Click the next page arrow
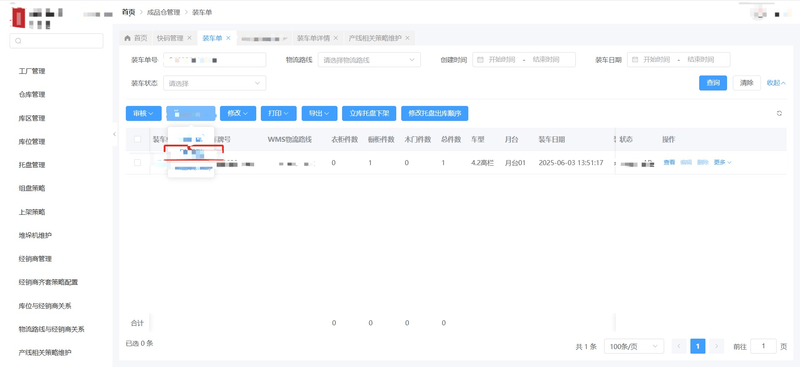 click(716, 347)
